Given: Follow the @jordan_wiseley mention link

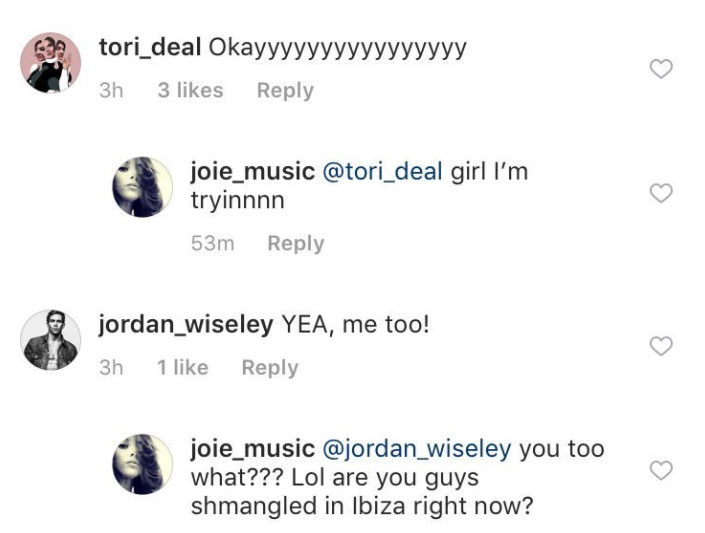Looking at the screenshot, I should (x=417, y=449).
